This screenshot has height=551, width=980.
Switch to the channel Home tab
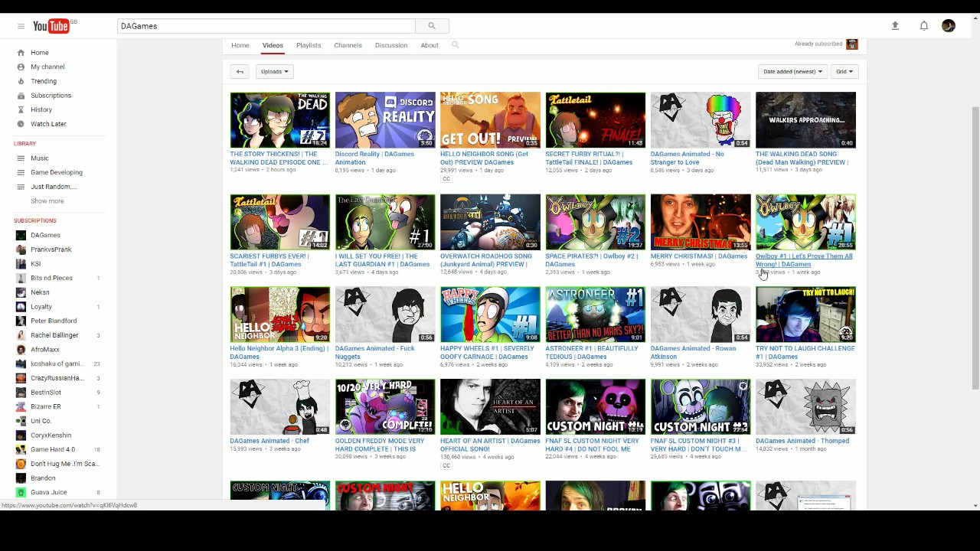click(240, 45)
